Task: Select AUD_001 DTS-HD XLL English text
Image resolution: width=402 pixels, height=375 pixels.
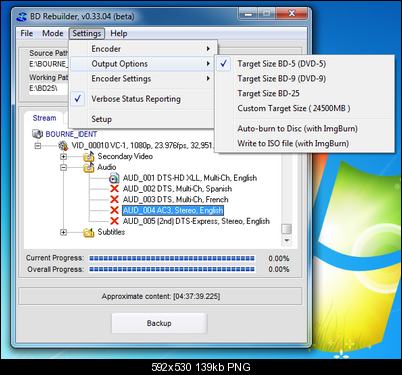Action: (190, 178)
